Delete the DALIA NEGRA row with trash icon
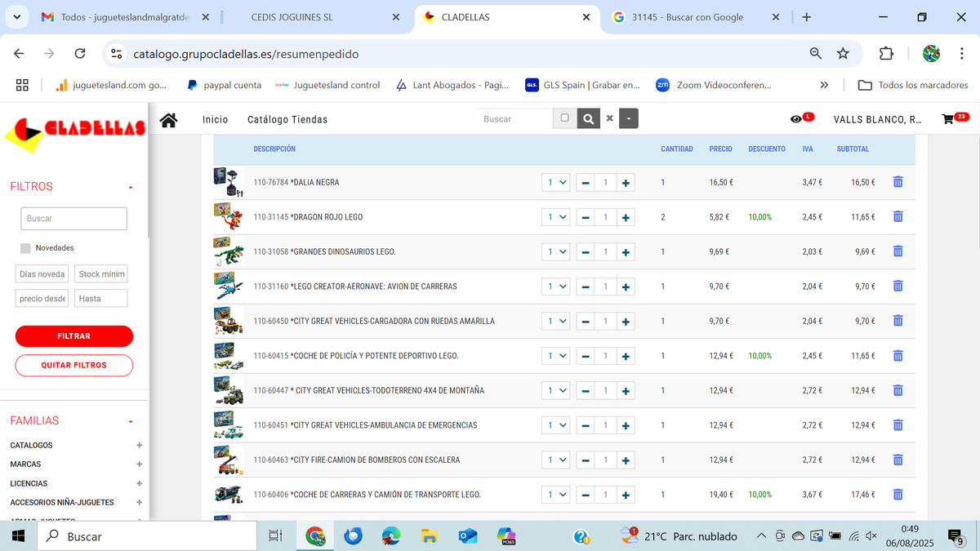Viewport: 980px width, 551px height. coord(898,182)
